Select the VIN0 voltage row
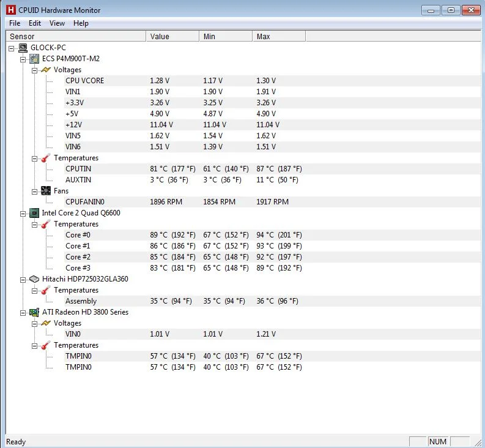This screenshot has height=448, width=485. tap(273, 334)
